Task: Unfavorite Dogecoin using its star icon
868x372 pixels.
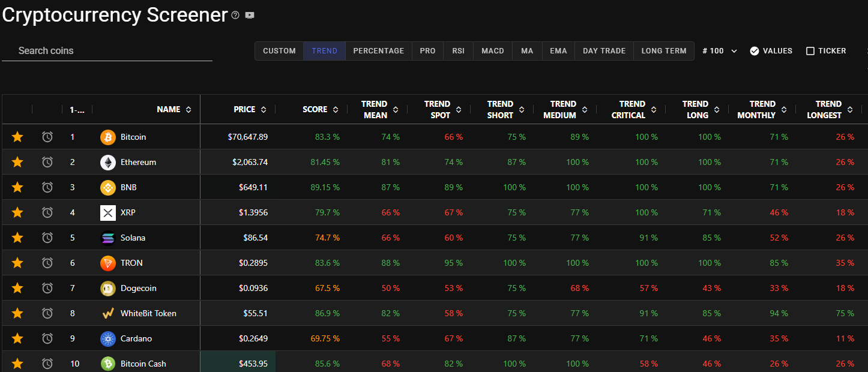Action: pos(17,288)
